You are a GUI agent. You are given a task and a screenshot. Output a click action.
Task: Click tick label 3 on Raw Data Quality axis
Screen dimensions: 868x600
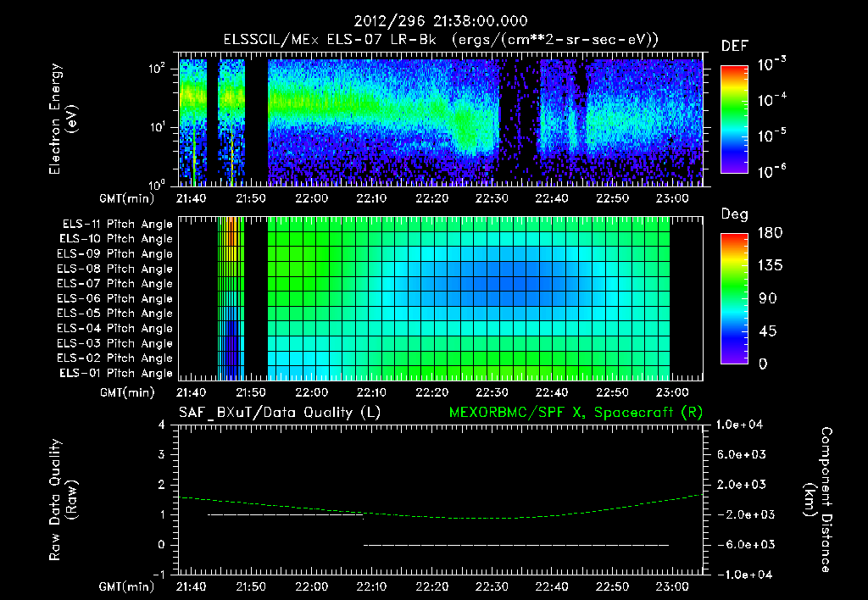(x=162, y=454)
